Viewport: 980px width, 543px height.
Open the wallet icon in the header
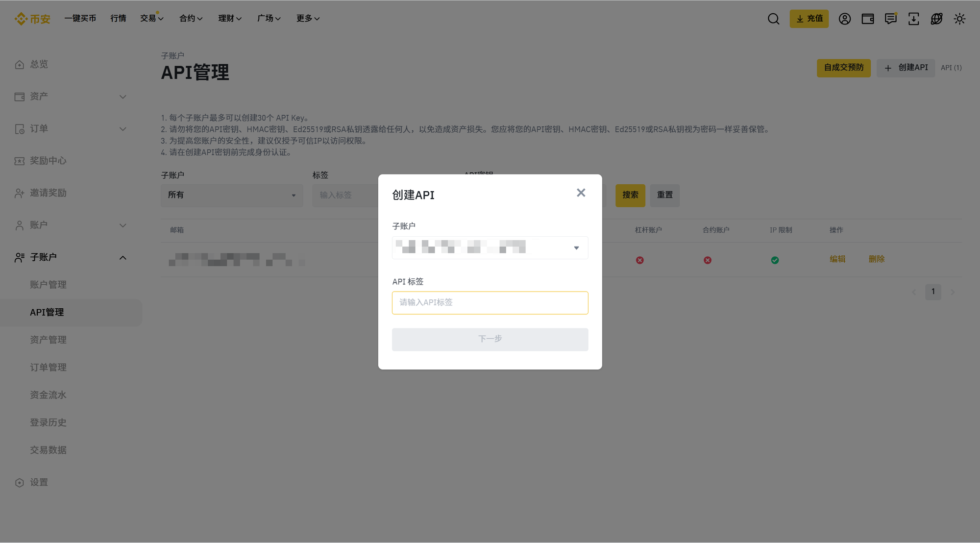(867, 19)
